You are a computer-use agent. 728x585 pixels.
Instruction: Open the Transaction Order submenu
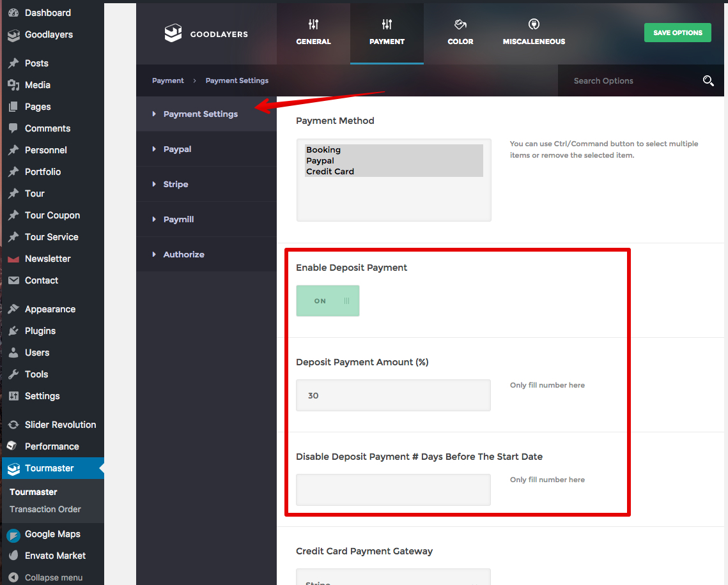click(x=45, y=509)
